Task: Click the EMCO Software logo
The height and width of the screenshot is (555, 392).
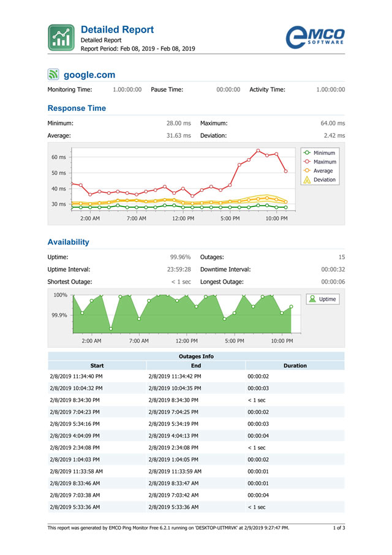Action: [x=315, y=37]
